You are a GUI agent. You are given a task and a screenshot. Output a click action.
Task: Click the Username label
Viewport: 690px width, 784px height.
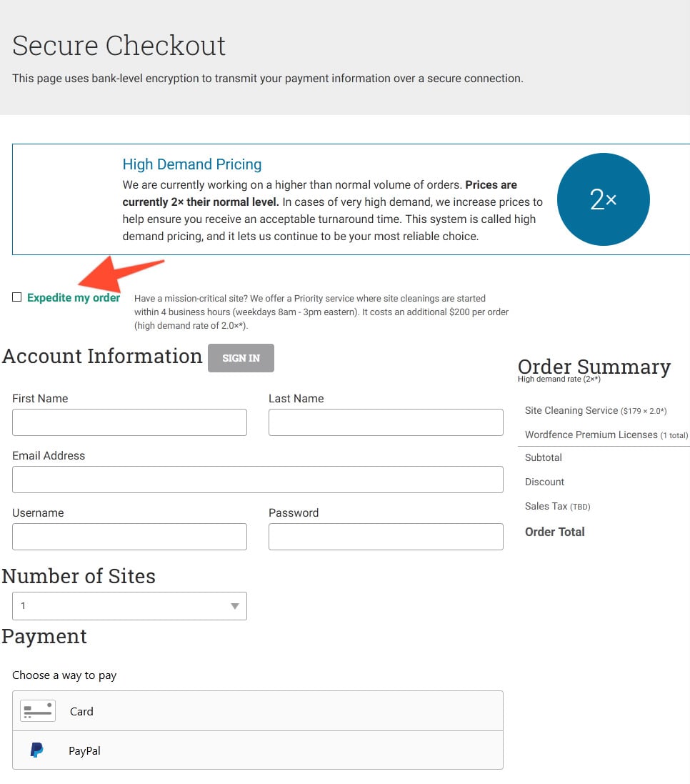(x=38, y=512)
